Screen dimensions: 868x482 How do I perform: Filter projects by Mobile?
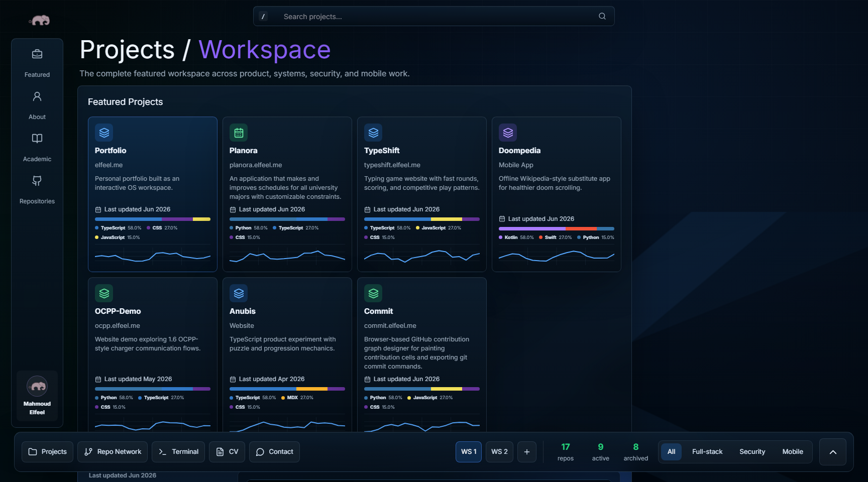[793, 452]
